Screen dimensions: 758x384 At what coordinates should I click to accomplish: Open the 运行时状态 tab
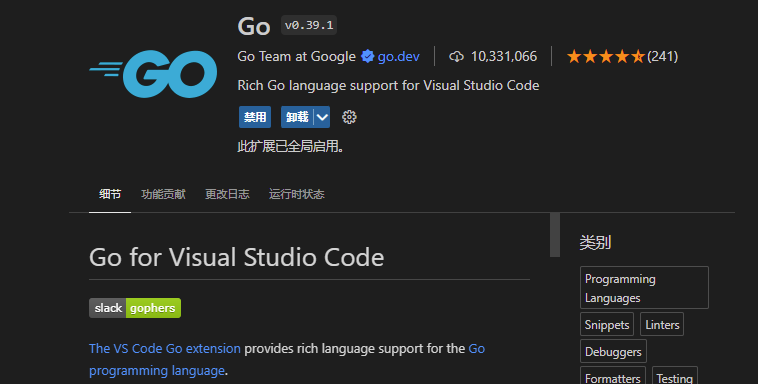pyautogui.click(x=296, y=194)
